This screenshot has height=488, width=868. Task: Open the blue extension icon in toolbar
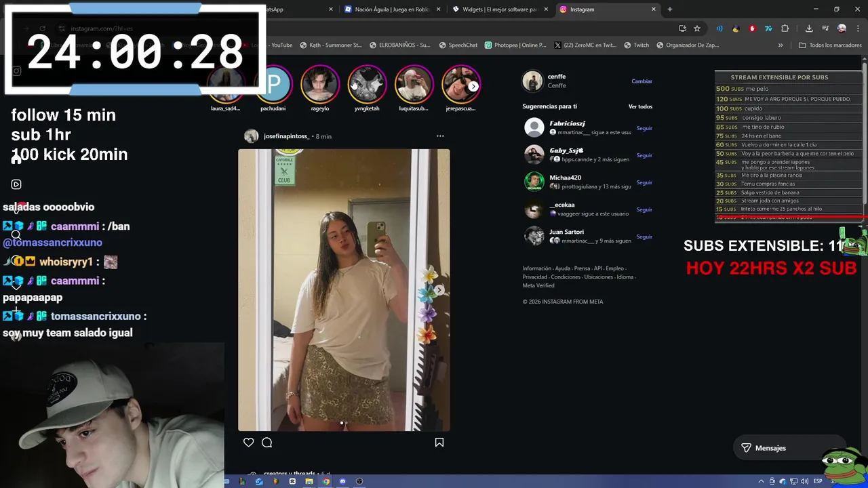click(x=719, y=28)
